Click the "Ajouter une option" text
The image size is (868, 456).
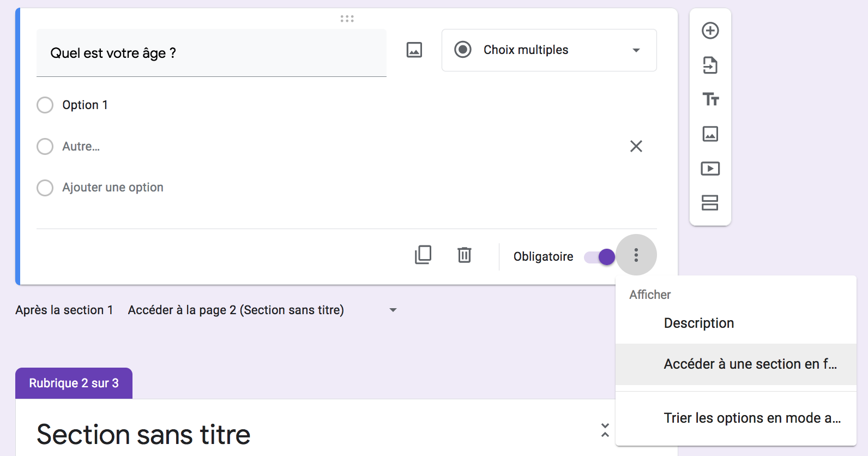point(113,188)
